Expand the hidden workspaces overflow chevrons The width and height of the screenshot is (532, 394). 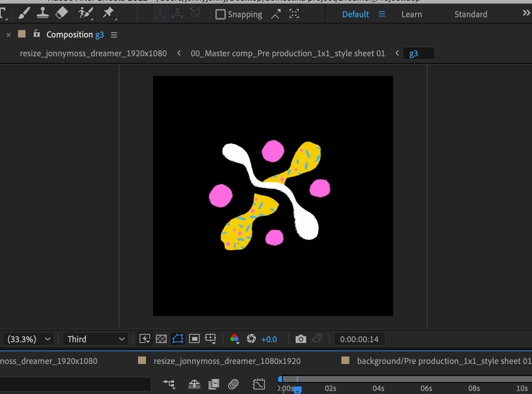[x=526, y=14]
